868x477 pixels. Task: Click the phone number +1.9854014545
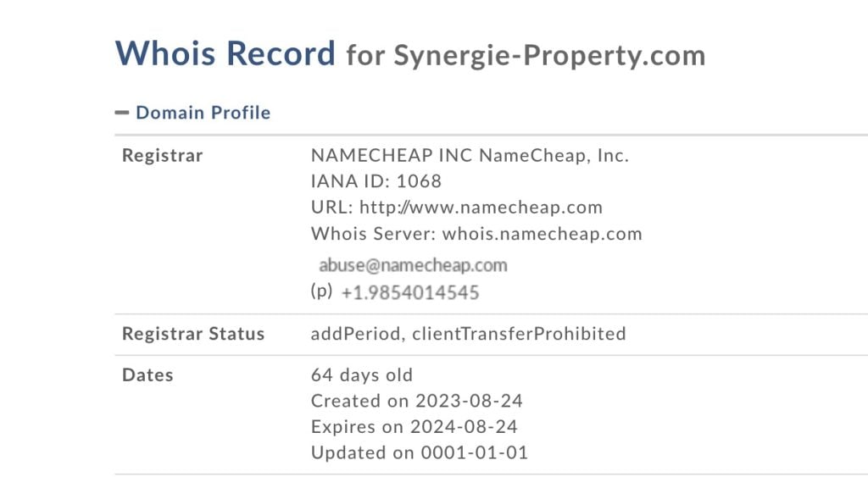[409, 293]
